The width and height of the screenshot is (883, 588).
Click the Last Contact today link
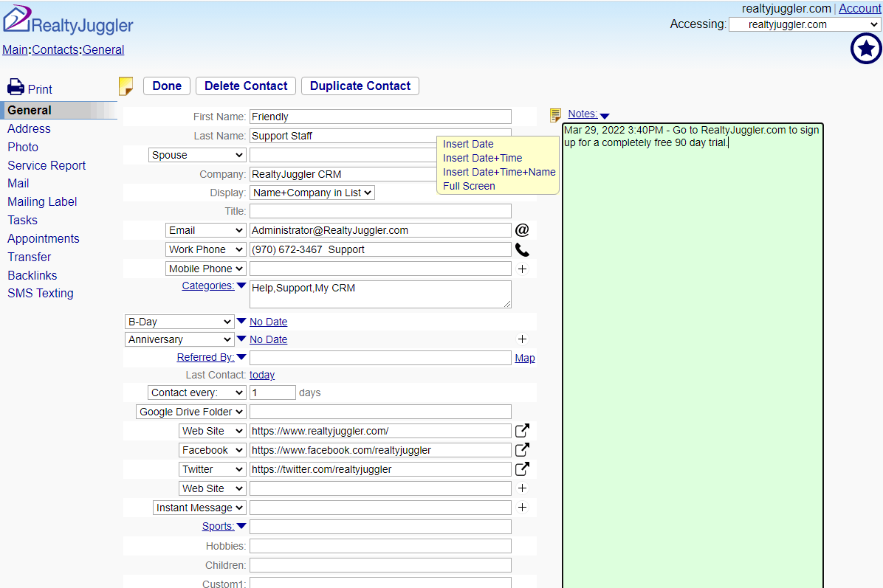(x=262, y=375)
